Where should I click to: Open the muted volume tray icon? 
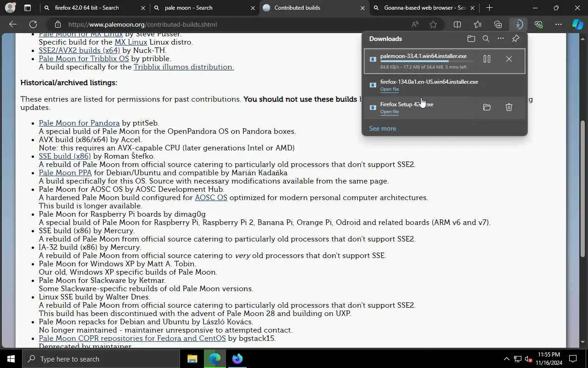[529, 359]
